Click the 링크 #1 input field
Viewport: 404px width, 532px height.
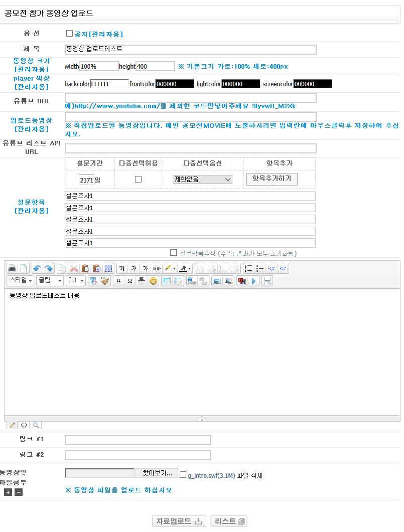[138, 440]
